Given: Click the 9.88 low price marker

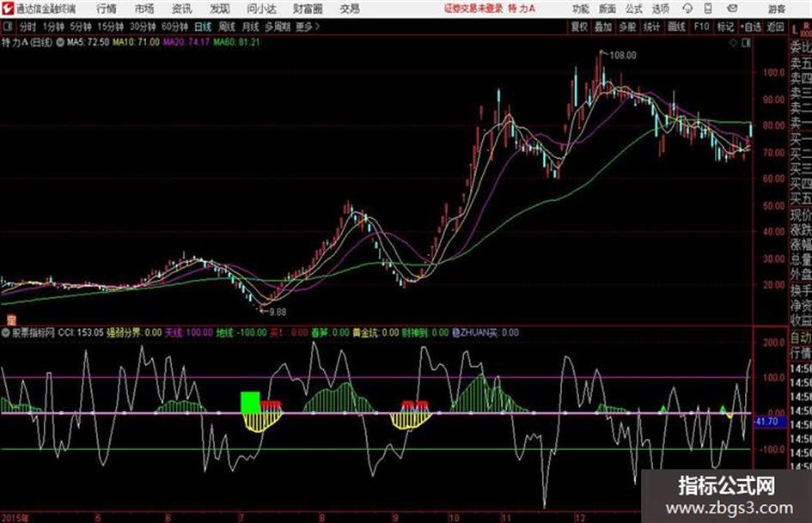Looking at the screenshot, I should pyautogui.click(x=278, y=312).
